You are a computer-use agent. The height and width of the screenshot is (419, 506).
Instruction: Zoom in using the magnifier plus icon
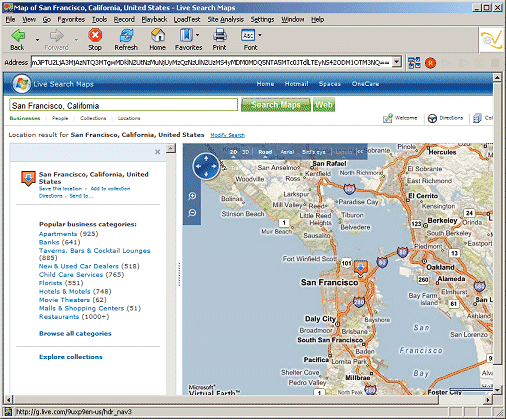[x=192, y=196]
